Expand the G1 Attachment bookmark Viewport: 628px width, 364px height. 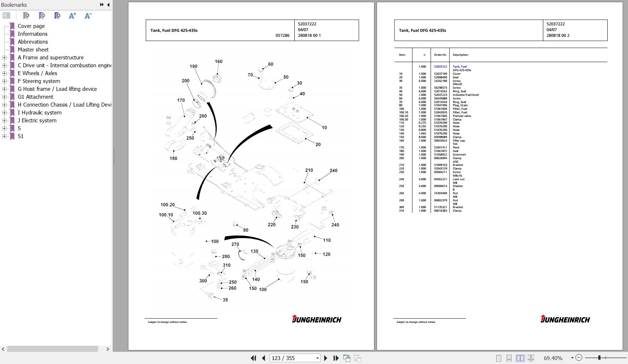click(x=4, y=97)
